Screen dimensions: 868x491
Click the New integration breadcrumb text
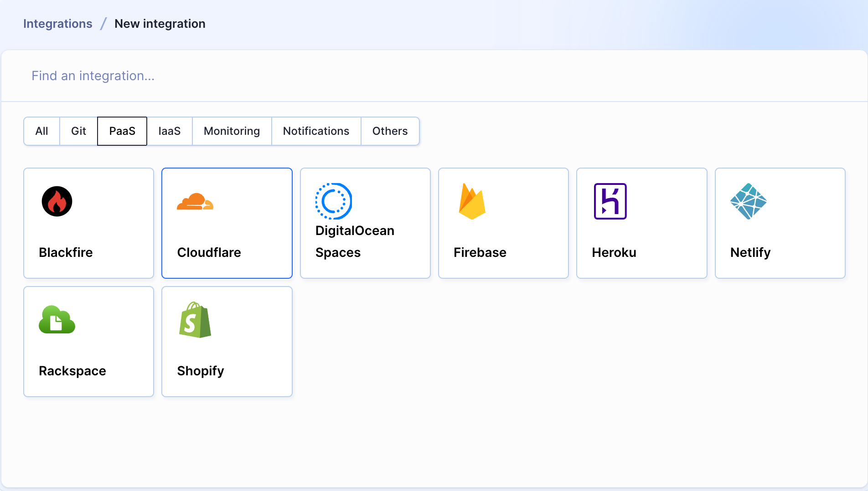(160, 24)
